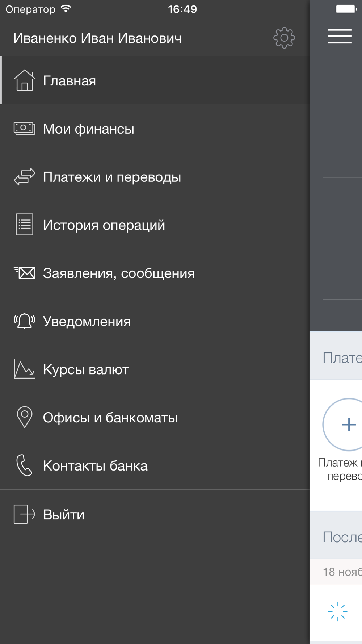This screenshot has width=362, height=644.
Task: Tap the document list history icon
Action: pyautogui.click(x=24, y=225)
